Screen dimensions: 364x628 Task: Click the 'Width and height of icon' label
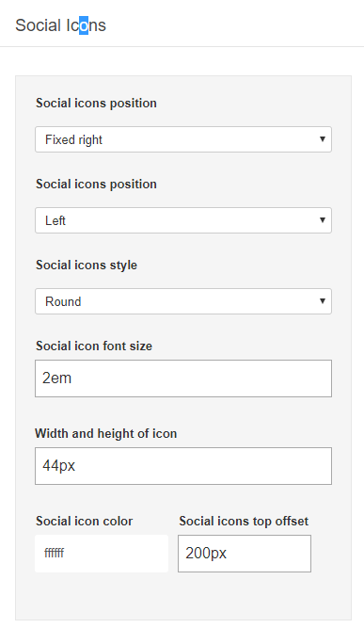tap(106, 433)
